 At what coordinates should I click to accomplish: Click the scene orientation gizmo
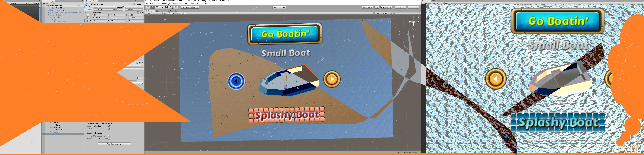click(414, 22)
